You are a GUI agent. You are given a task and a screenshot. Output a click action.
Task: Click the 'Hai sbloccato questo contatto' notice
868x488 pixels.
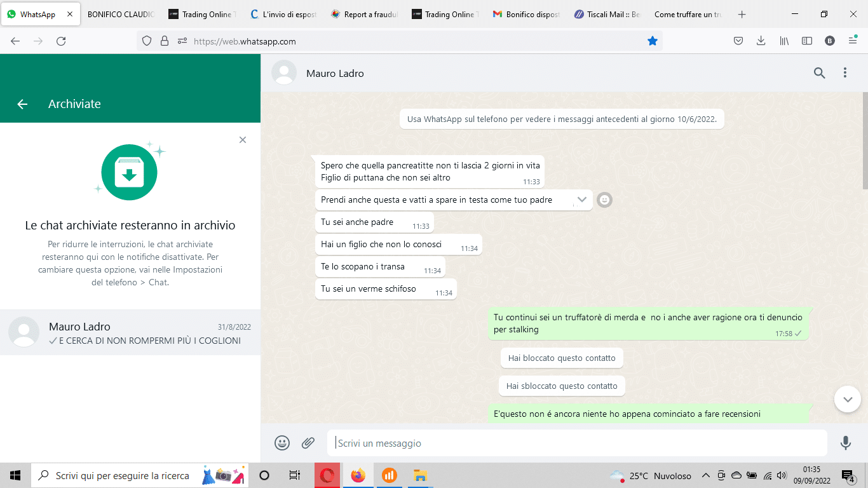click(x=562, y=386)
